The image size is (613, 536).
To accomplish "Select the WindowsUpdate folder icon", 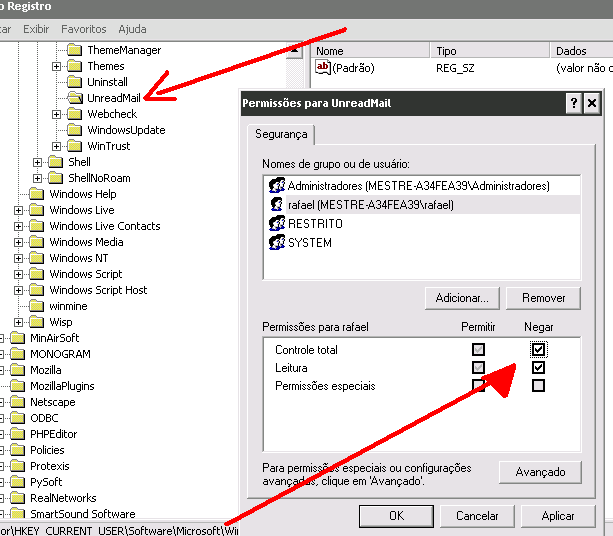I will tap(75, 130).
